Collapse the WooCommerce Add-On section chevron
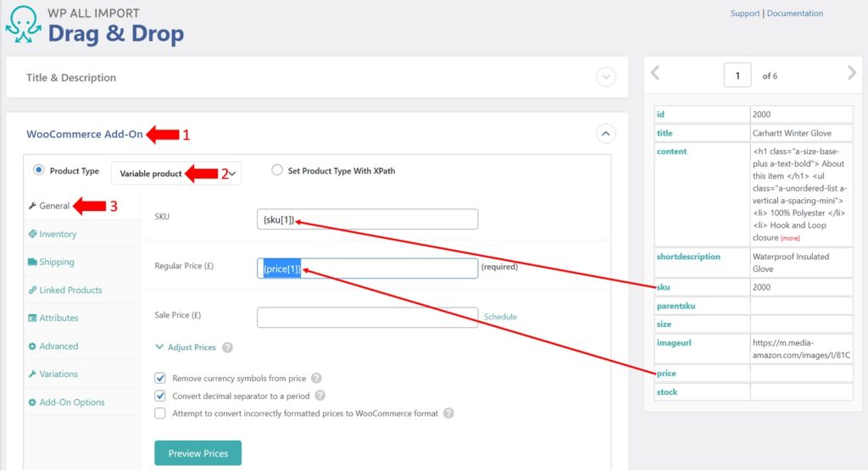 click(605, 133)
